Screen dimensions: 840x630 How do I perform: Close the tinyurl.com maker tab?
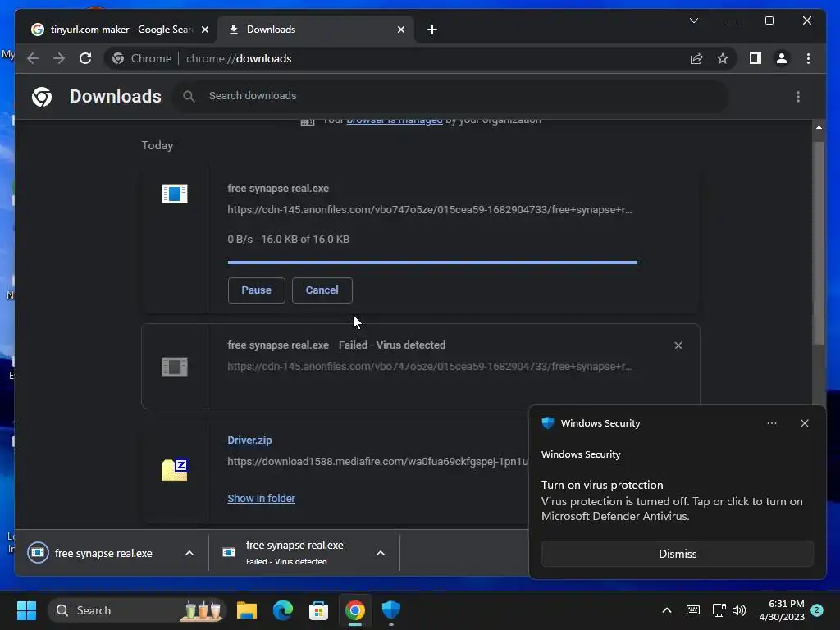pos(204,30)
